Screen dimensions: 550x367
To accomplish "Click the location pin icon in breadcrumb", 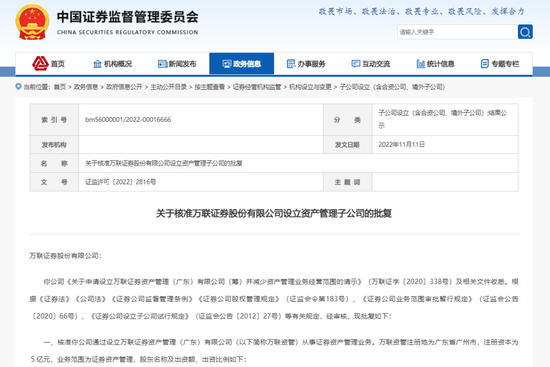I will click(18, 87).
